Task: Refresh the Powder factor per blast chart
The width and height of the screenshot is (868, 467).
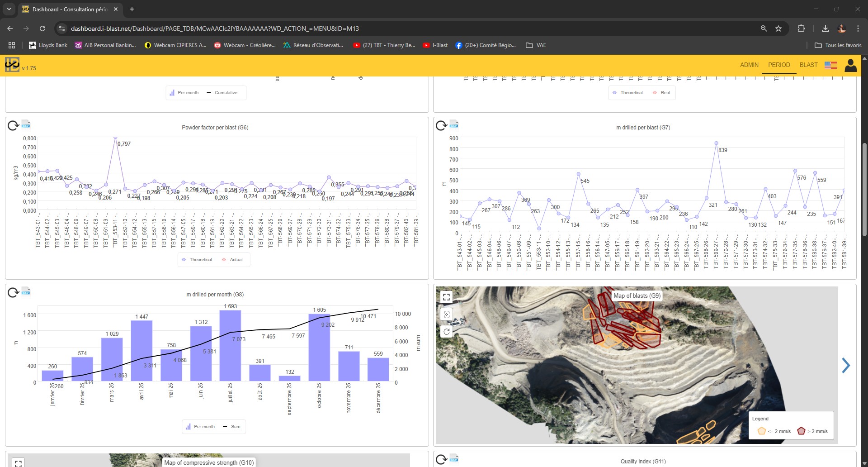Action: tap(13, 126)
